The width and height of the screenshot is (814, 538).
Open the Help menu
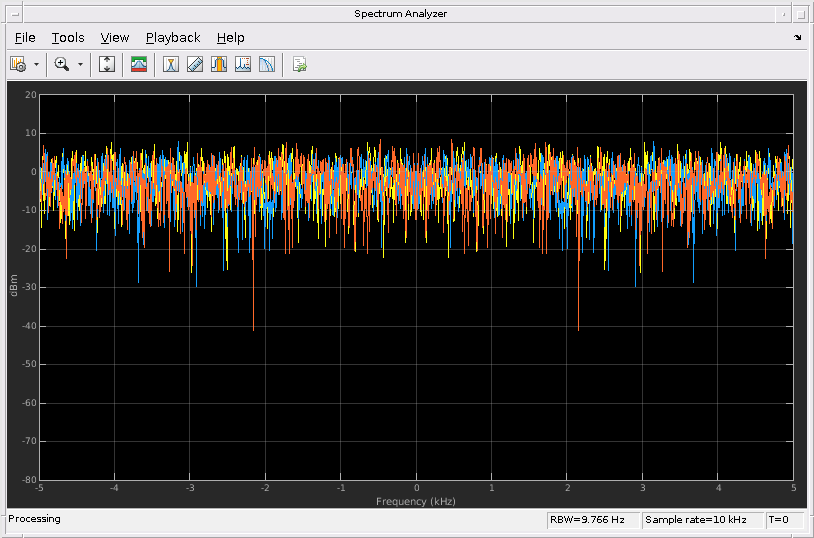[230, 38]
